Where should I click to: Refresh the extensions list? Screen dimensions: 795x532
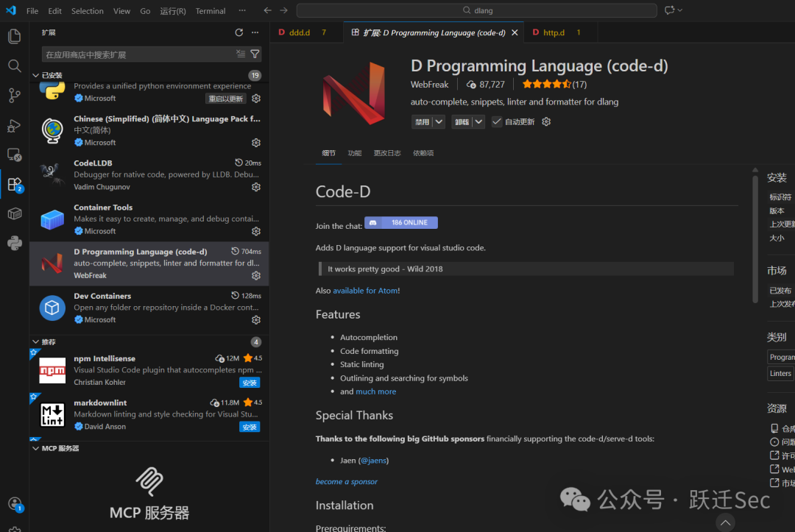point(239,32)
